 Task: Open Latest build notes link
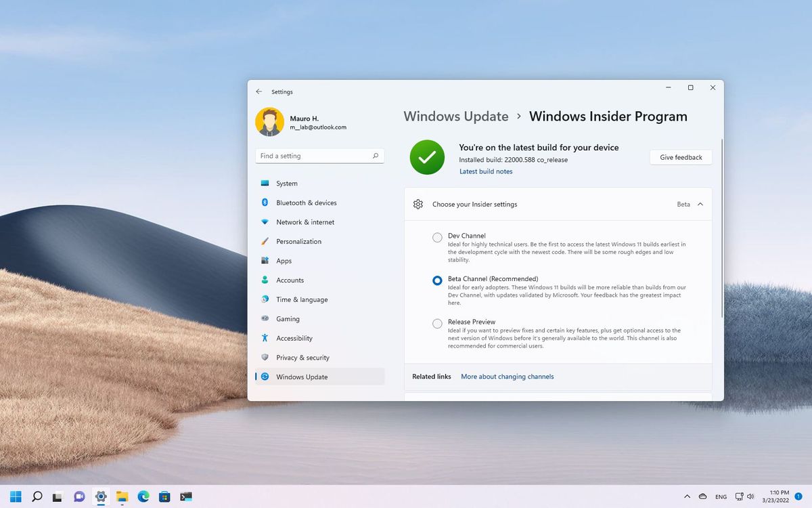click(x=486, y=171)
